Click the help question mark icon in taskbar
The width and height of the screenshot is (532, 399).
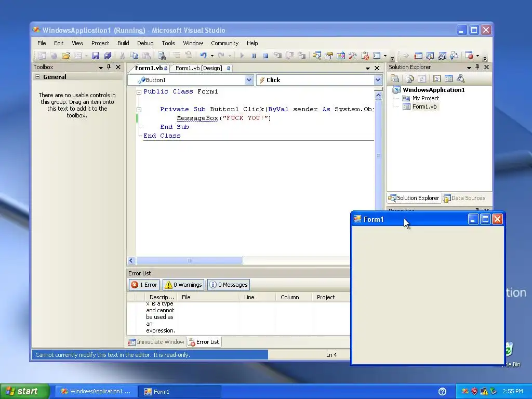442,392
